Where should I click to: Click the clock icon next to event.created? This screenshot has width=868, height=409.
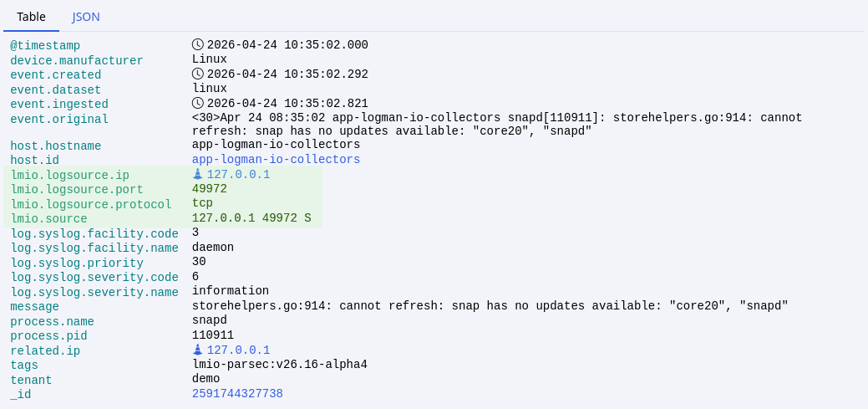click(x=198, y=74)
